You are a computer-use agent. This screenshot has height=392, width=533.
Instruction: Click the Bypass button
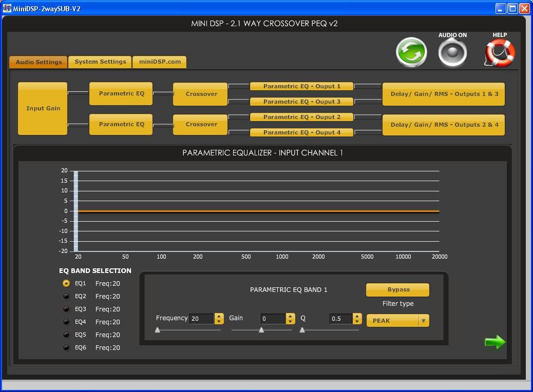coord(398,290)
